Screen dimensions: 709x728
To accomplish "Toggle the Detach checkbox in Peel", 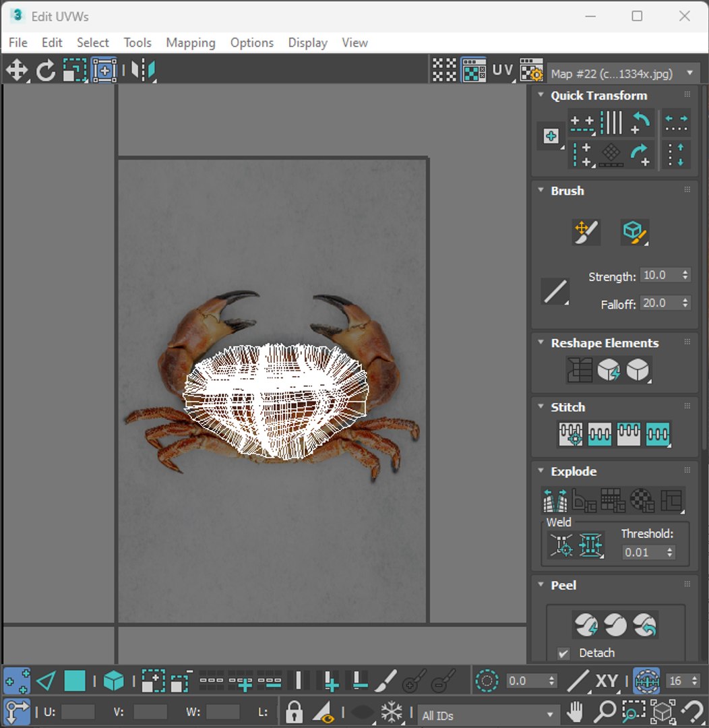I will pos(563,653).
